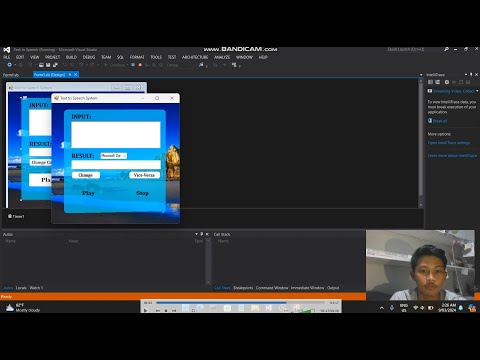Close the Autos panel
The image size is (480, 360).
[207, 234]
